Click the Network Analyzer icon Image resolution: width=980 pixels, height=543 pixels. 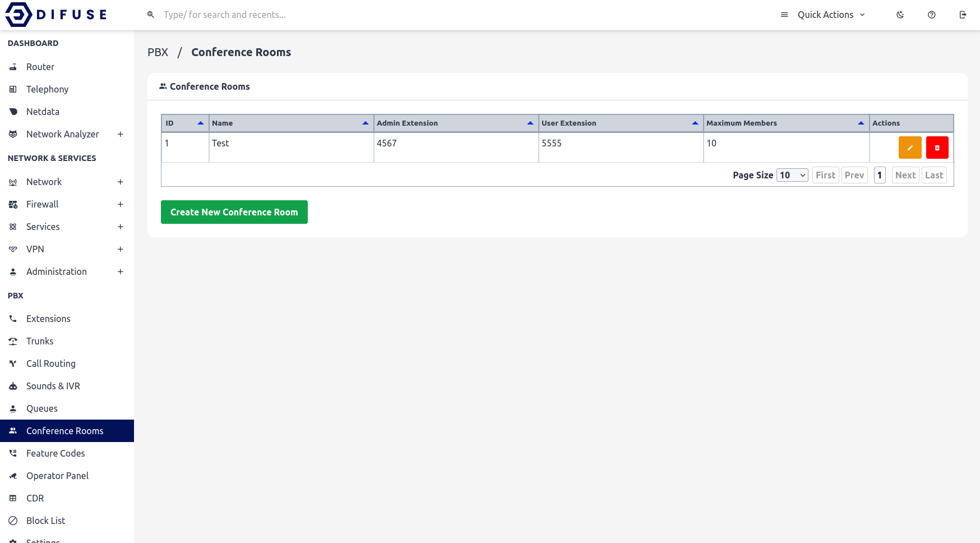click(x=13, y=134)
